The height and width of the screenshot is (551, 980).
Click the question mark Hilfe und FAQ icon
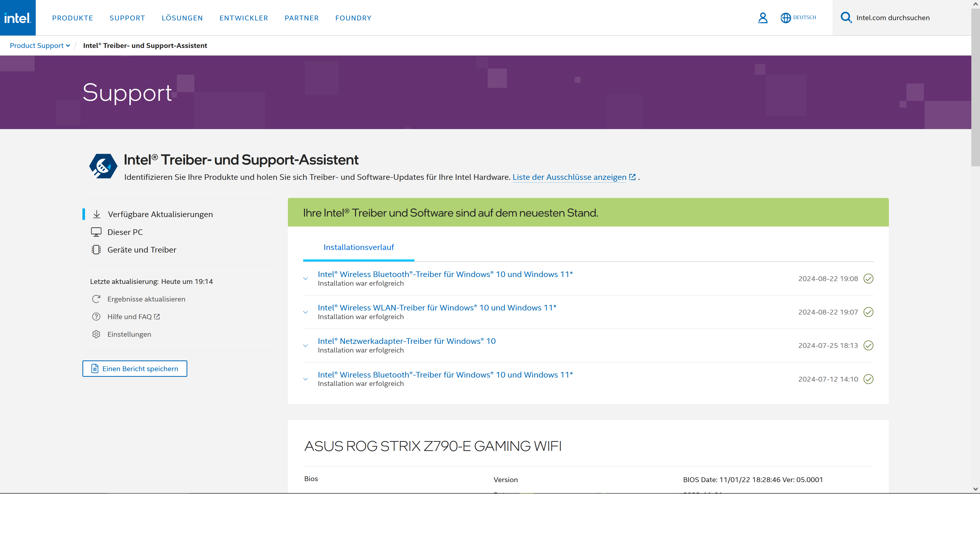click(x=96, y=317)
